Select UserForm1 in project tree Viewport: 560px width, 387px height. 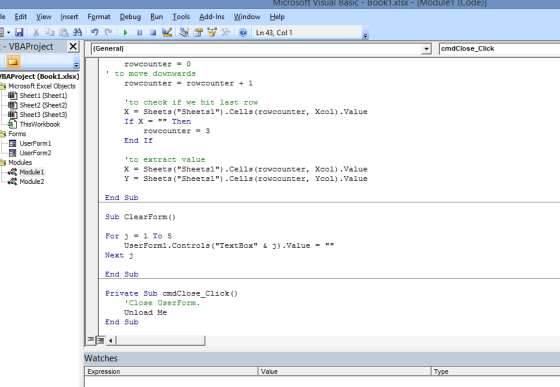35,143
